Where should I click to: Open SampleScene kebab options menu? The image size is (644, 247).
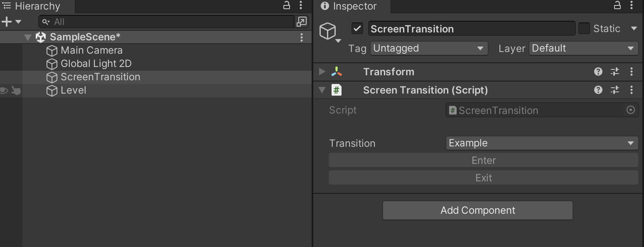click(302, 37)
